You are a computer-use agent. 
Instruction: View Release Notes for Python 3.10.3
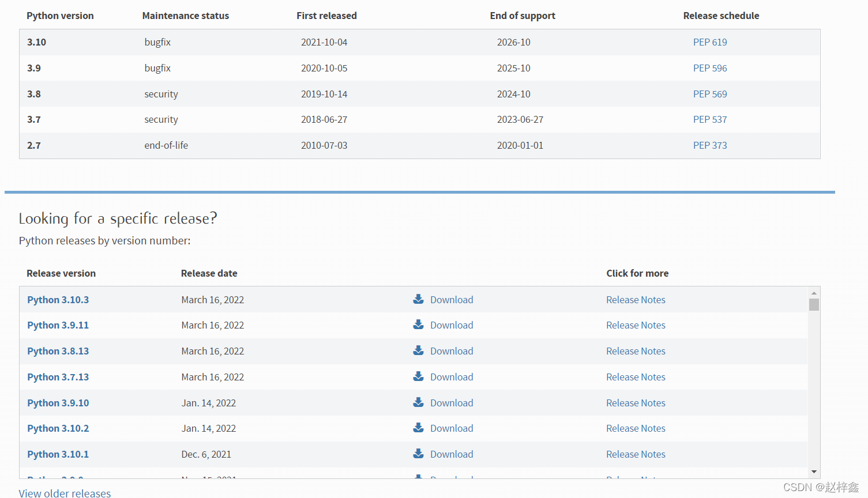tap(636, 300)
